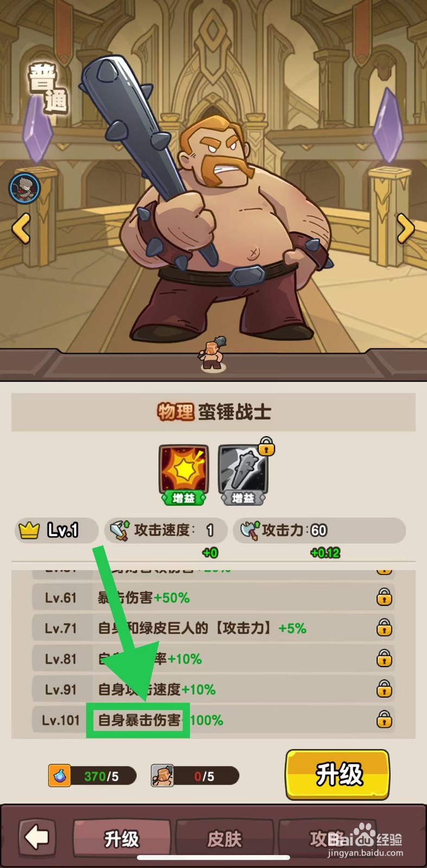
Task: Switch to the 升级 tab
Action: (x=122, y=839)
